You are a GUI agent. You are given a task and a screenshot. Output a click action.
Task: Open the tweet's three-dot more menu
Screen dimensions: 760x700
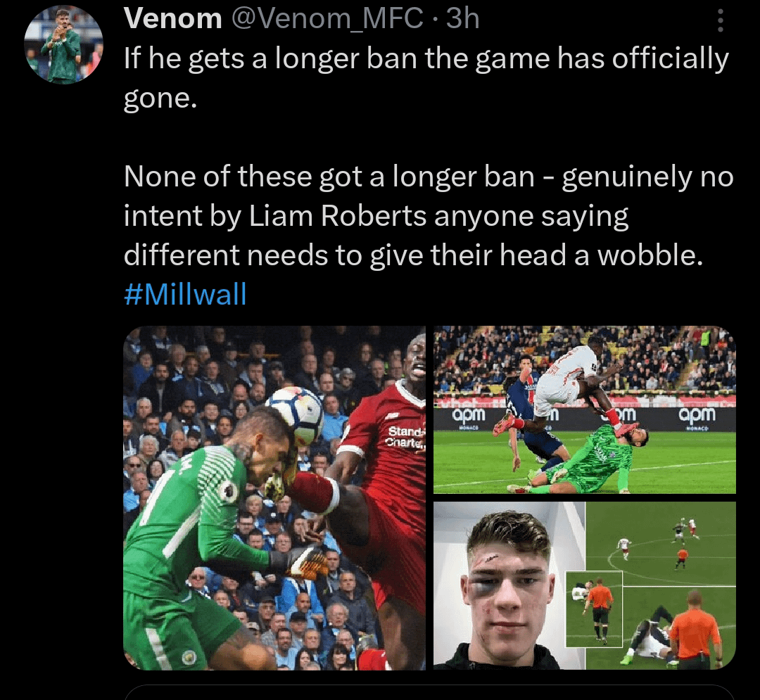721,20
